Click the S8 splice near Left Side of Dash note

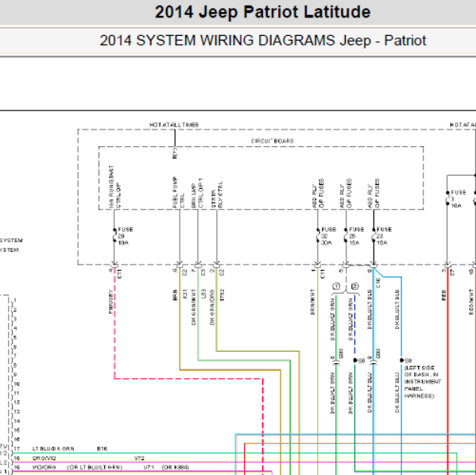(x=401, y=361)
